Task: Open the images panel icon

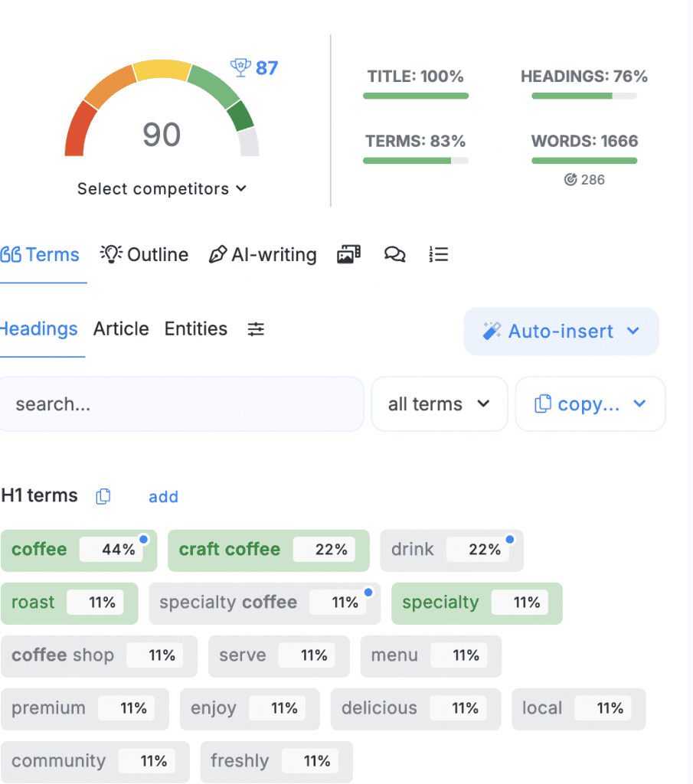Action: pyautogui.click(x=348, y=255)
